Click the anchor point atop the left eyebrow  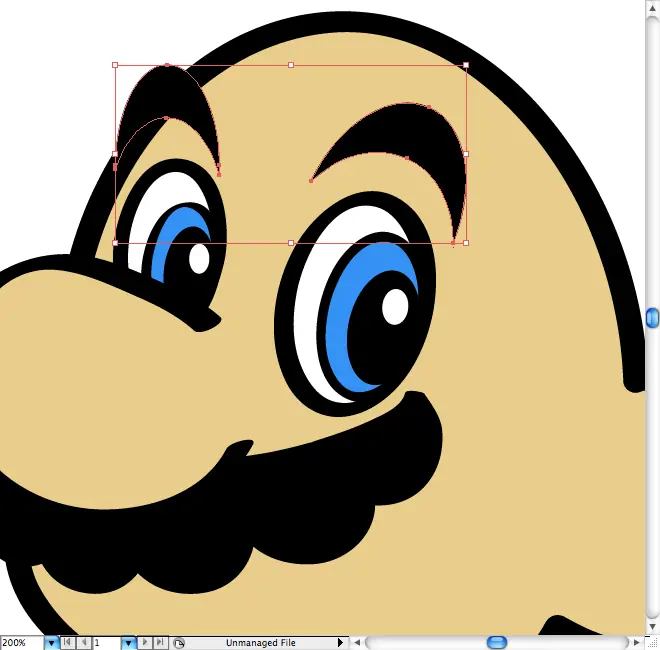(167, 65)
